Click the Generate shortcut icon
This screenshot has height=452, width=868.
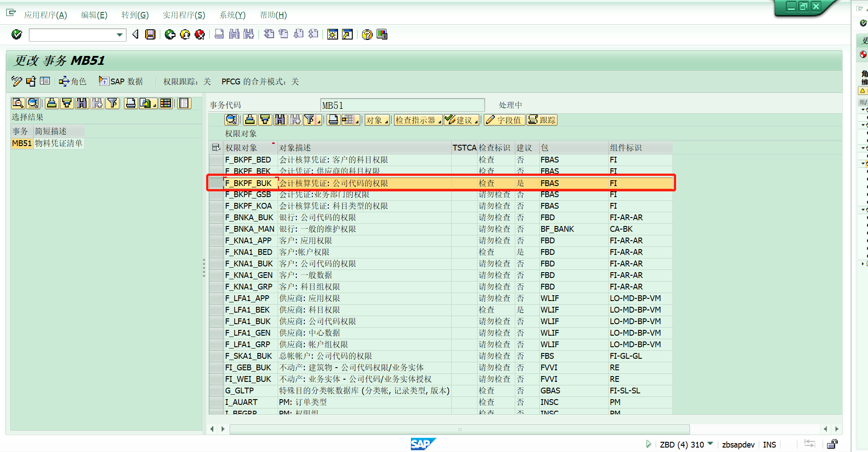347,34
